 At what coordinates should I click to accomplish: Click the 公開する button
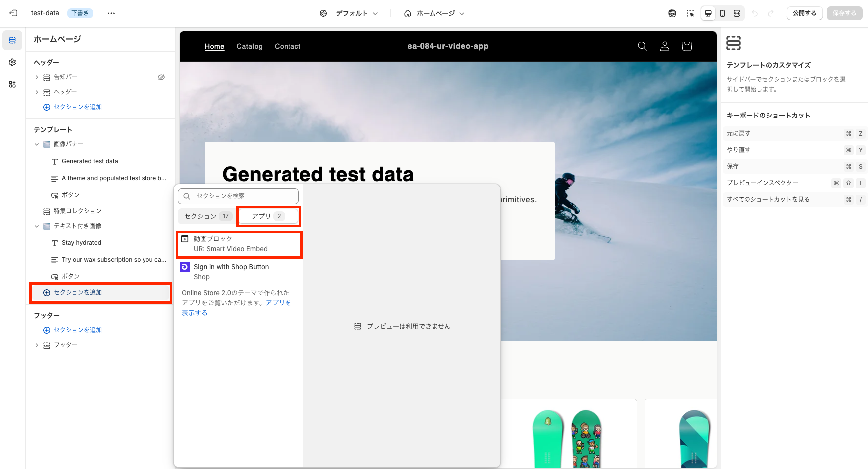[804, 13]
